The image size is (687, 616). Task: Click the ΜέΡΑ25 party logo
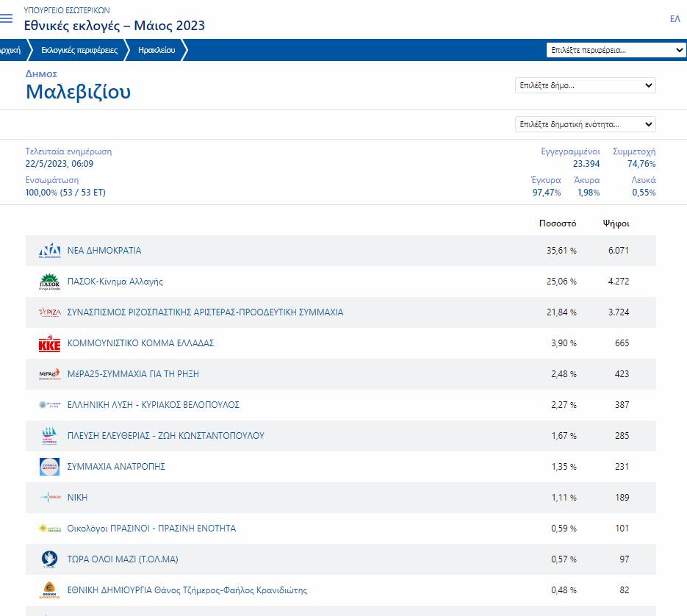(49, 375)
